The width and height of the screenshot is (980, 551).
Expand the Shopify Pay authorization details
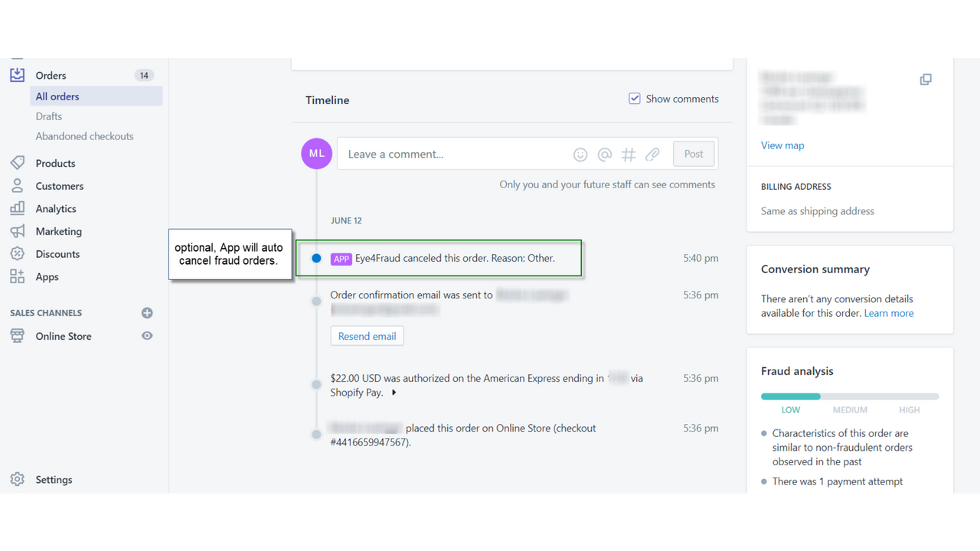tap(394, 393)
